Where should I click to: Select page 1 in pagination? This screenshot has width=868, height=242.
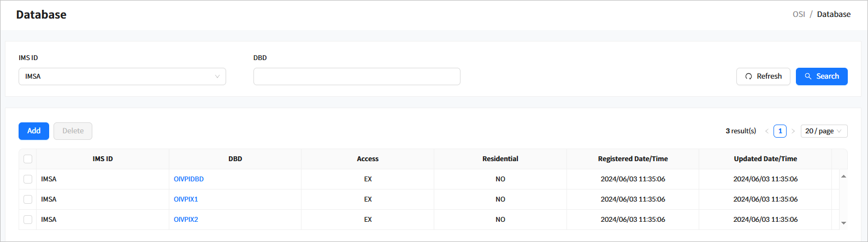point(780,131)
